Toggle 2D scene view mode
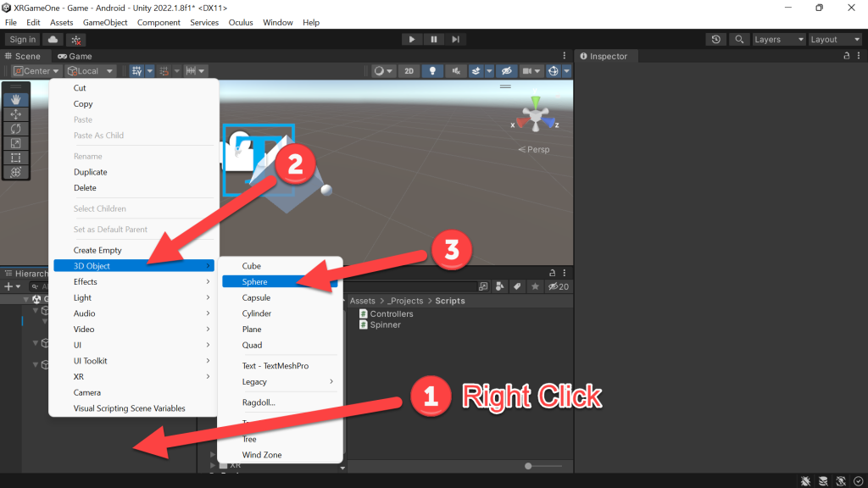 (x=409, y=71)
